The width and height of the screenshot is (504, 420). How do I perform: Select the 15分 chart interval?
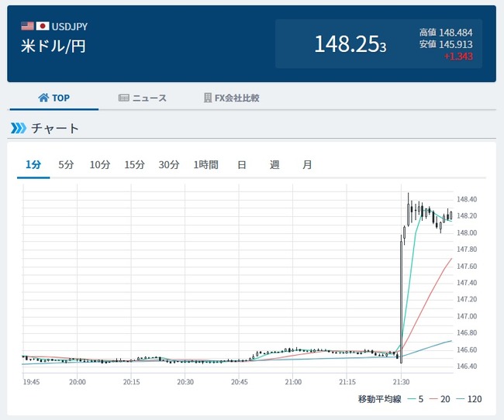pyautogui.click(x=135, y=164)
